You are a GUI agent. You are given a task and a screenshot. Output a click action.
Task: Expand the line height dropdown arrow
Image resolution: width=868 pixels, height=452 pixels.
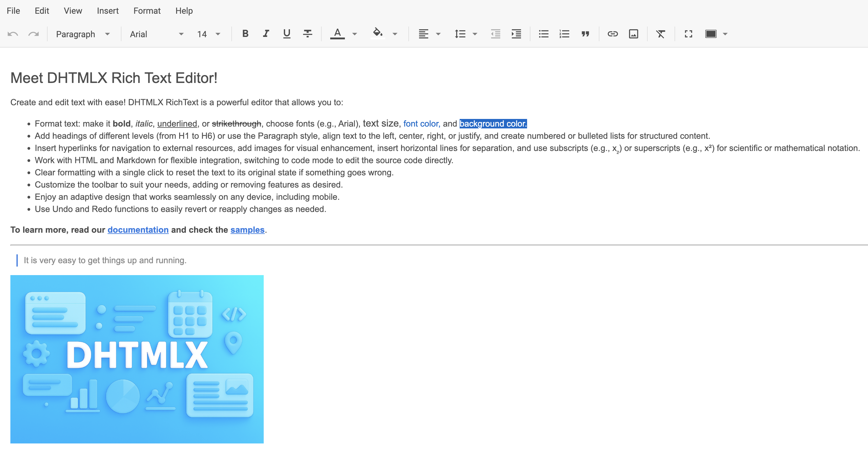pyautogui.click(x=475, y=34)
